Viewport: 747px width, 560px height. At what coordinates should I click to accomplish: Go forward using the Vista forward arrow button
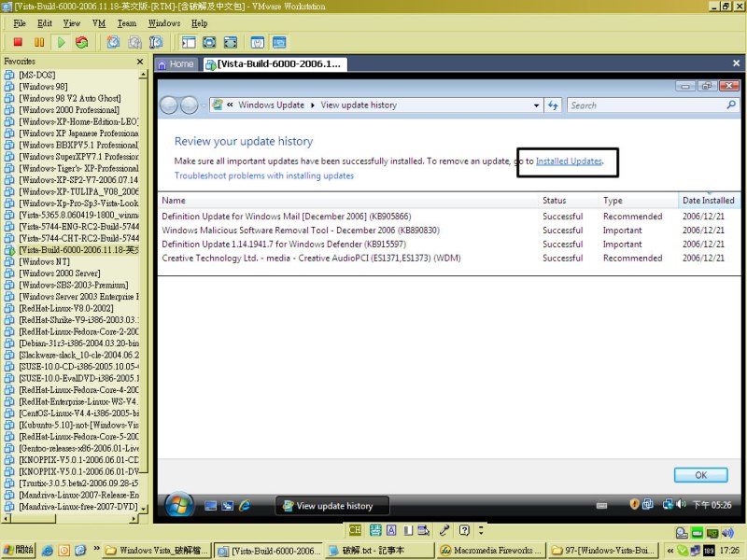click(190, 105)
